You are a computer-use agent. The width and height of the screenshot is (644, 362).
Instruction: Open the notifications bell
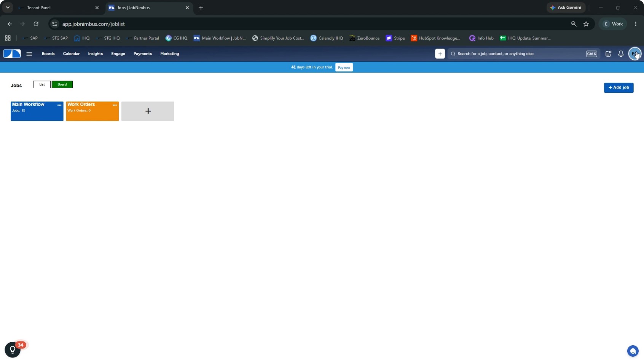621,54
